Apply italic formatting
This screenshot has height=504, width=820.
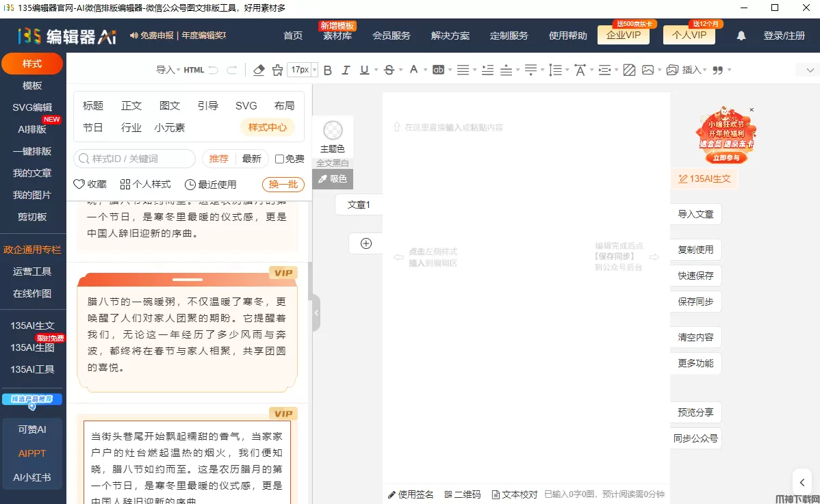(x=346, y=70)
